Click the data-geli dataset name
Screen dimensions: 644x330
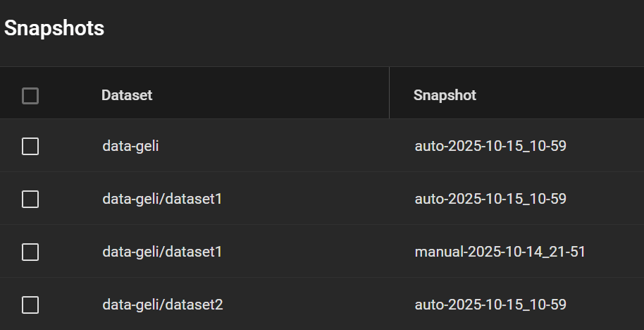tap(130, 147)
